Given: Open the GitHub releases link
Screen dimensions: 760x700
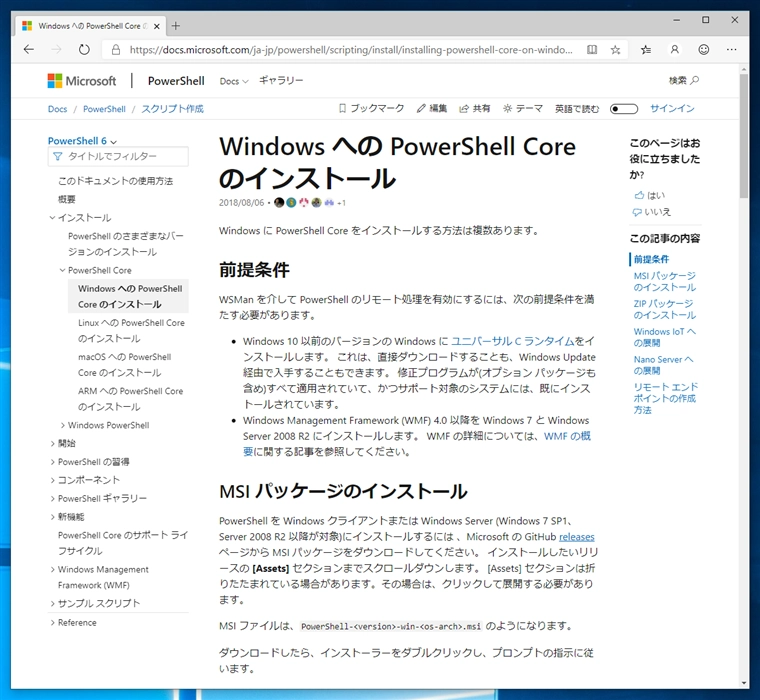Looking at the screenshot, I should (x=576, y=537).
